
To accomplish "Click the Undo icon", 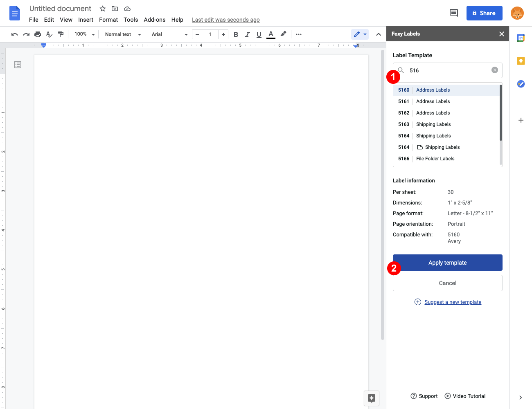I will (x=14, y=34).
